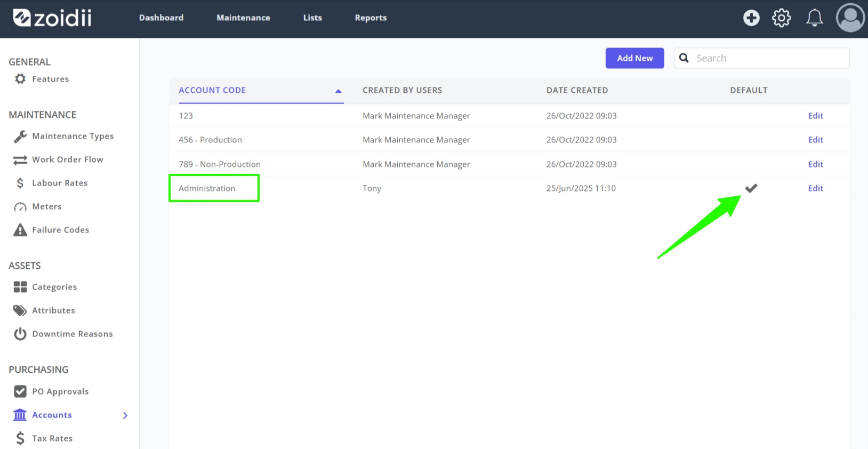Open asset Categories settings

click(54, 287)
